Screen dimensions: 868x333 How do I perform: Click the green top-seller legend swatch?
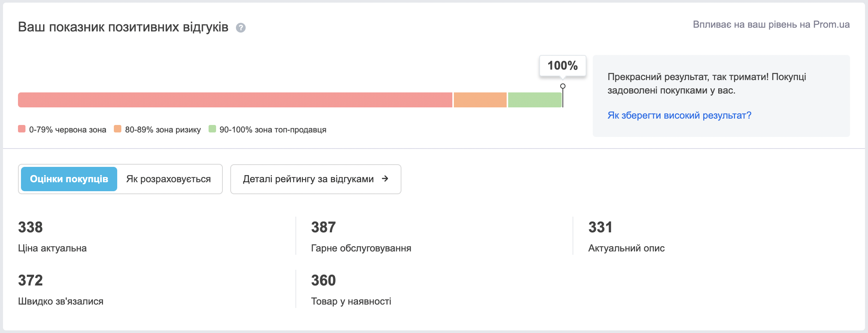[212, 129]
